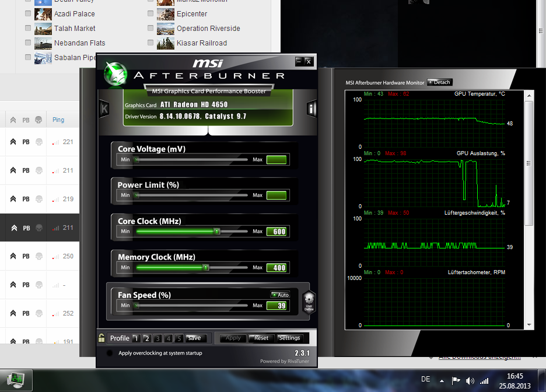Click the Fan Speed value field 39
Screen dimensions: 546x392
[x=276, y=306]
